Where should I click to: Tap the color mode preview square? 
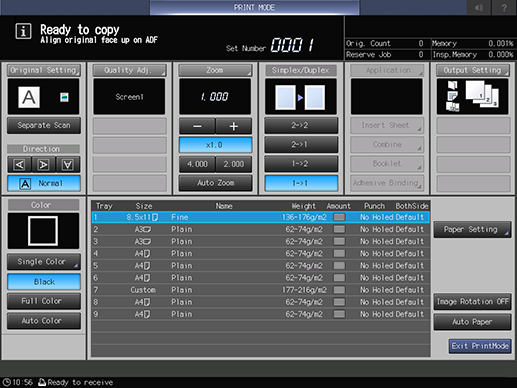43,231
